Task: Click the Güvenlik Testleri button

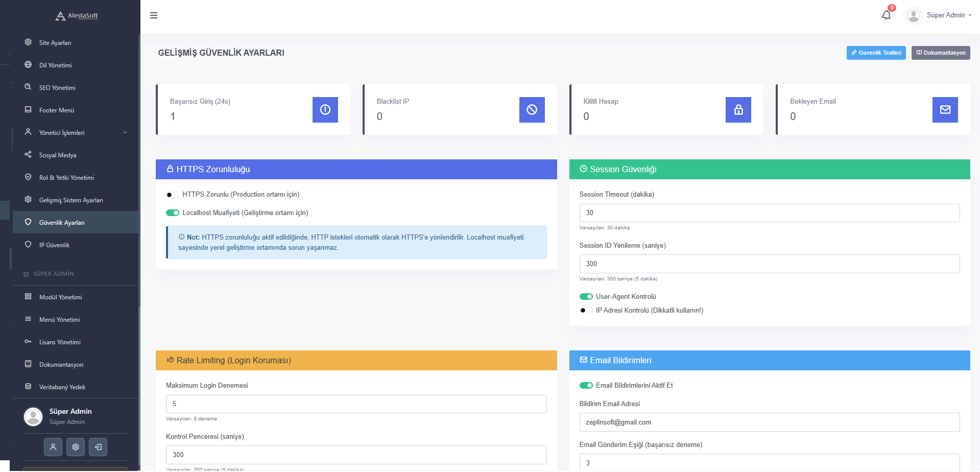Action: click(876, 53)
